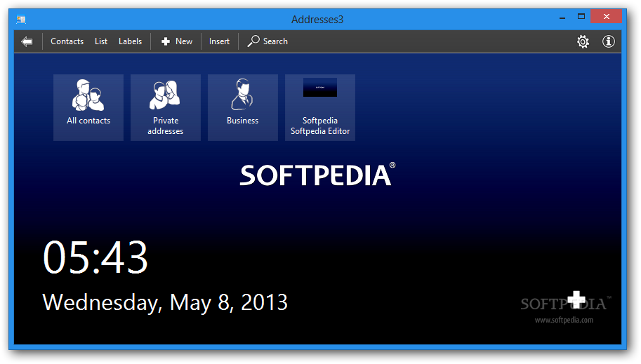Open Search with the magnifier

point(267,41)
